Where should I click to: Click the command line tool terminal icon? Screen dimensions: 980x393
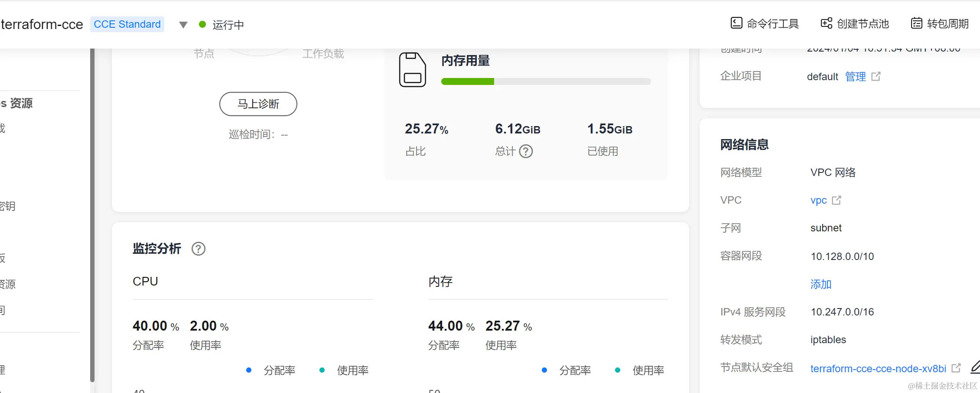736,23
